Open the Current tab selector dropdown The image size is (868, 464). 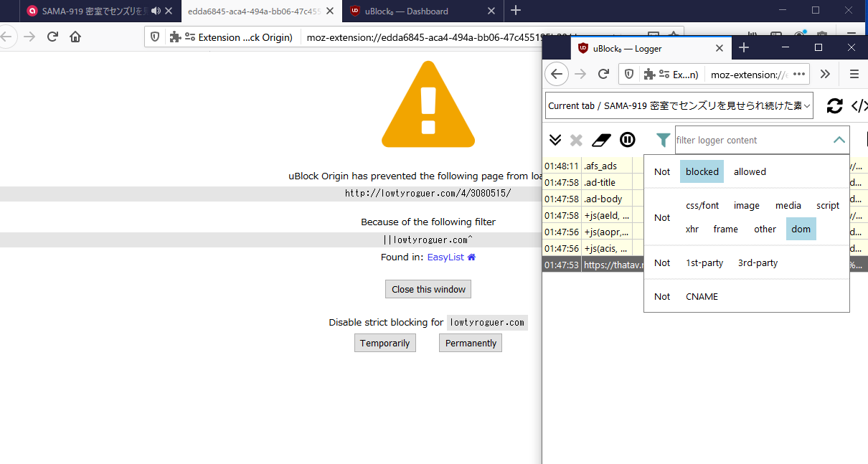tap(679, 105)
